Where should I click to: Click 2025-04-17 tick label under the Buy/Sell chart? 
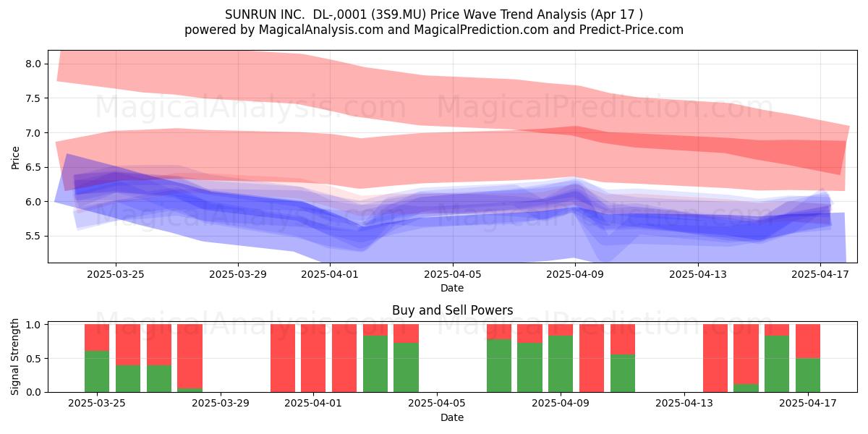pos(808,404)
